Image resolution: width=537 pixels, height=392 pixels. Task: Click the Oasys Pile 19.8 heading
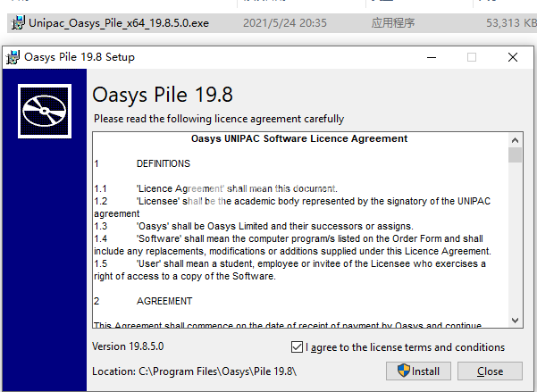coord(163,95)
